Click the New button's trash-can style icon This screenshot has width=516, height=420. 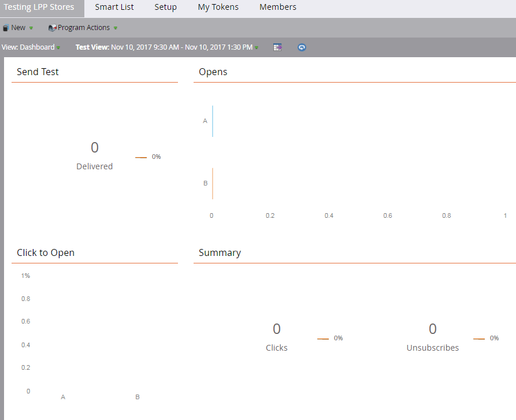click(x=5, y=28)
